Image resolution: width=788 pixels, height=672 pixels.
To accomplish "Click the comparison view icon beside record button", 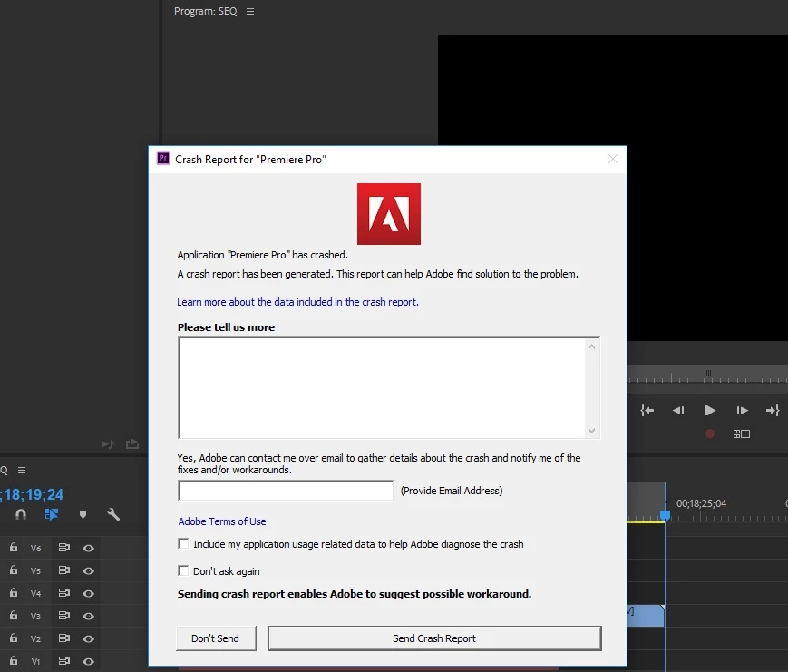I will coord(741,433).
